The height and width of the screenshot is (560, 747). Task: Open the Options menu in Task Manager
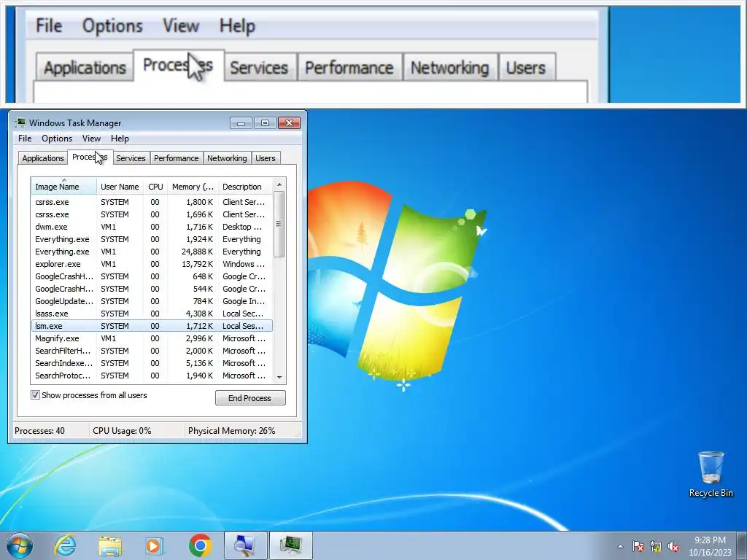tap(57, 139)
